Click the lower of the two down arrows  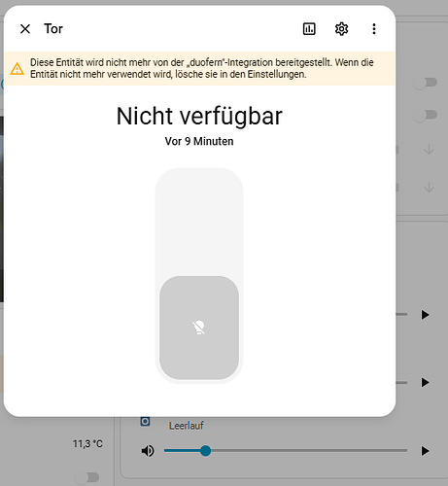(430, 188)
